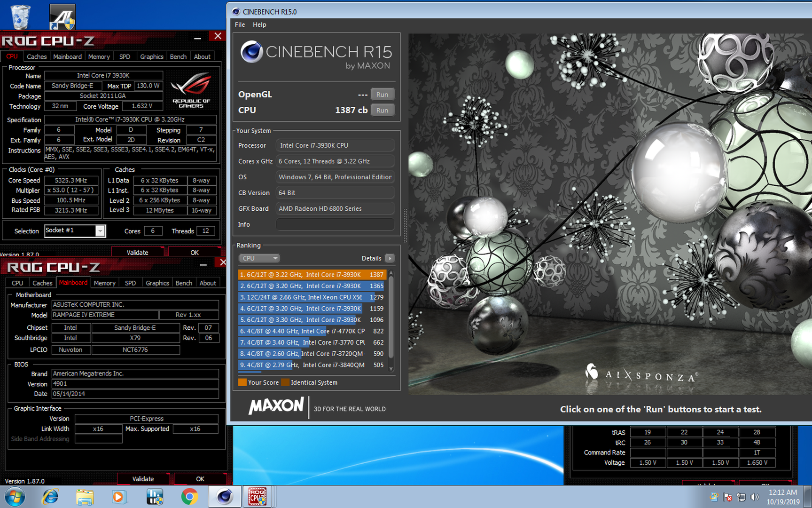Click the Info input field in Your System
The image size is (812, 508).
(x=335, y=224)
